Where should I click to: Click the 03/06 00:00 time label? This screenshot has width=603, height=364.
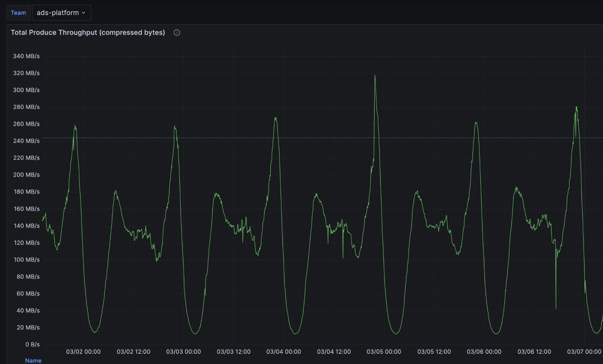(484, 352)
